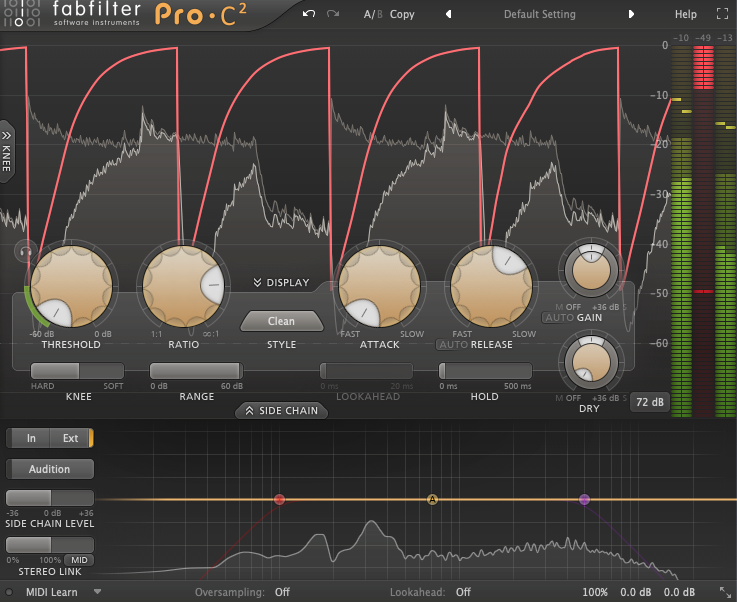Viewport: 737px width, 602px height.
Task: Click the undo arrow icon
Action: tap(308, 14)
